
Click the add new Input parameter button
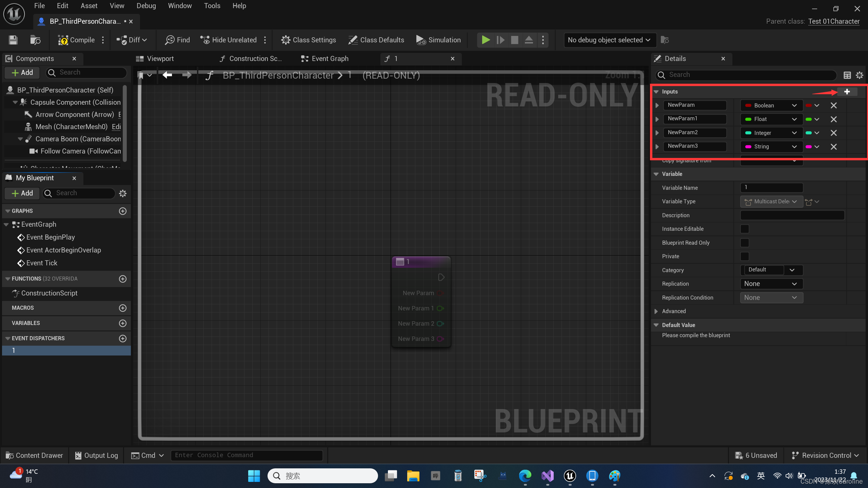[848, 92]
